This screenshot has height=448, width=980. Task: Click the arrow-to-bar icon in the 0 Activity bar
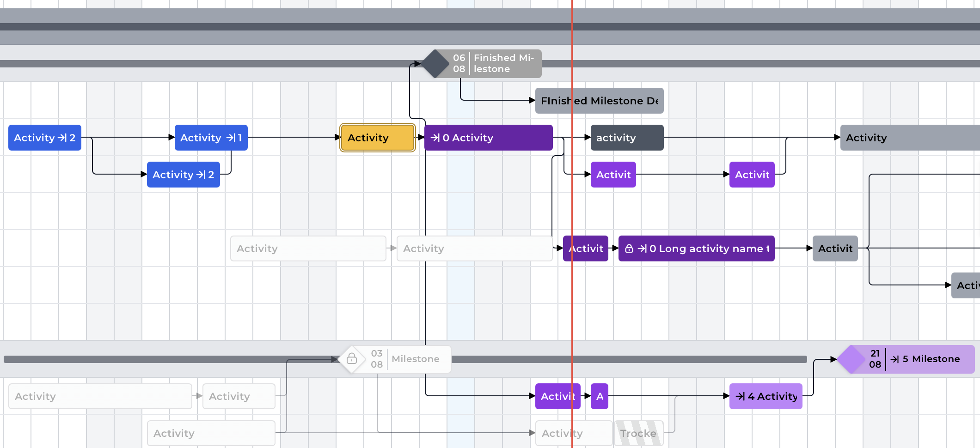point(435,138)
